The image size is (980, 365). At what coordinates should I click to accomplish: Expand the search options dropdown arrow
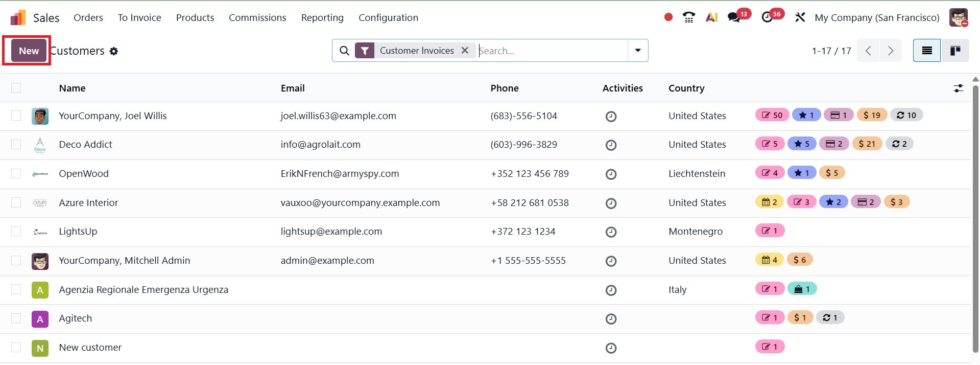point(638,51)
